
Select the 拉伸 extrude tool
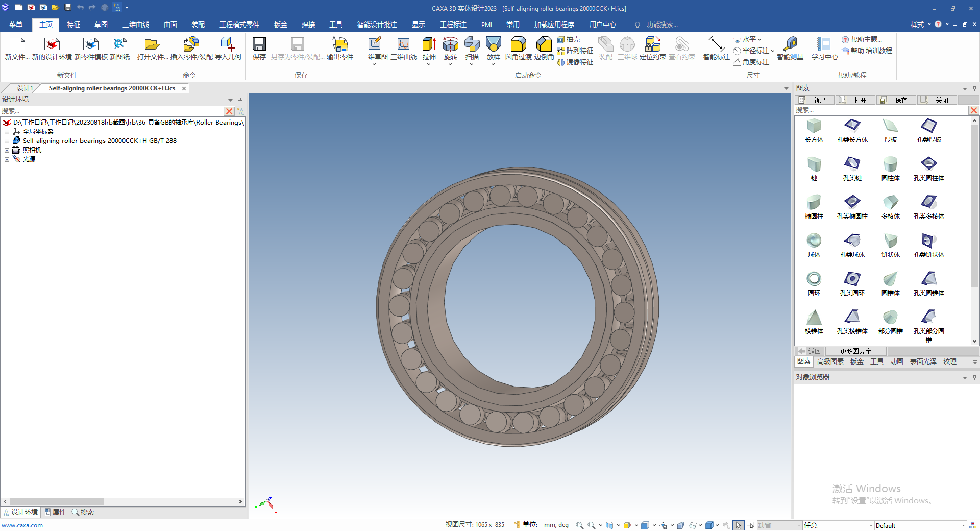point(429,47)
